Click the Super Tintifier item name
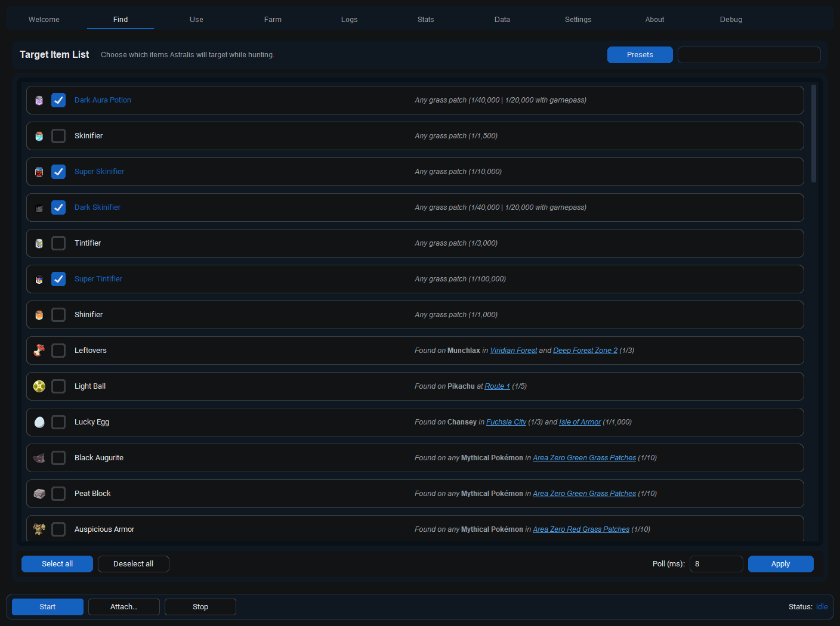Screen dimensions: 840x626 click(98, 279)
